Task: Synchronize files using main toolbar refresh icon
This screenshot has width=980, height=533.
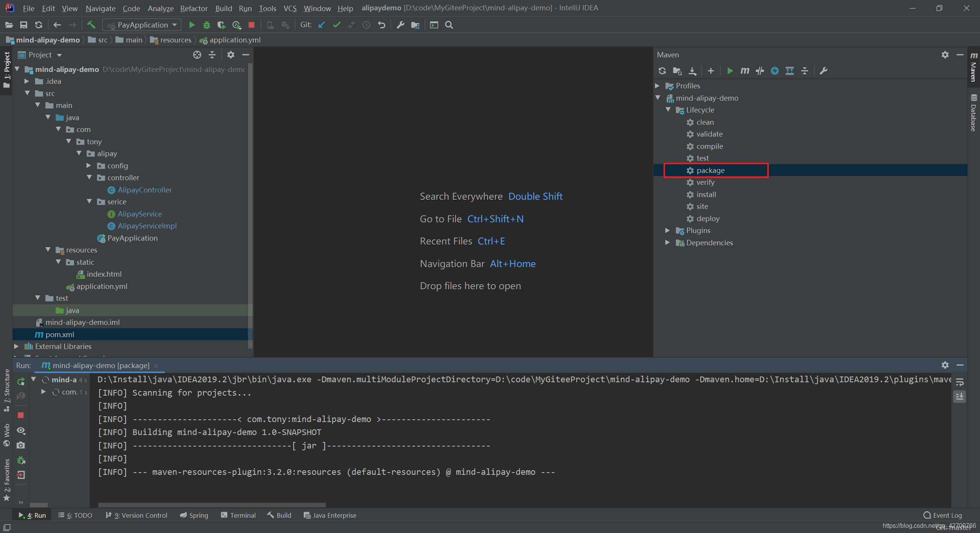Action: pos(39,25)
